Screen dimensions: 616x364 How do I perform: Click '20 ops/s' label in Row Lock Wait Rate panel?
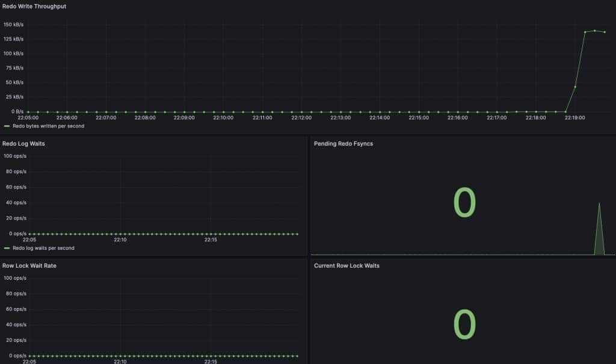pos(16,340)
